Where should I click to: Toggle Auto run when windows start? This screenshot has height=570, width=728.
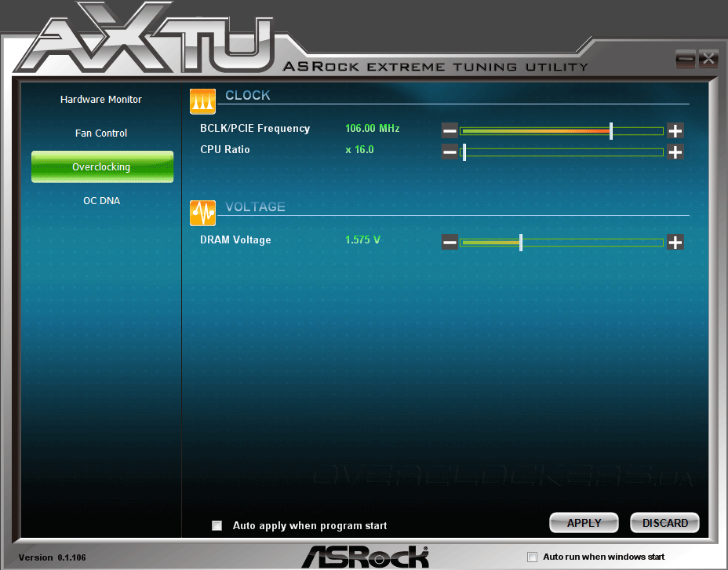click(532, 557)
